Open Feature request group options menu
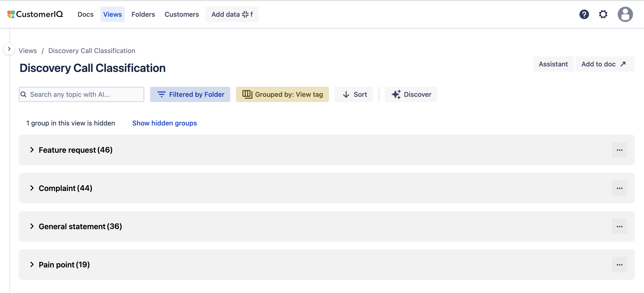Image resolution: width=644 pixels, height=293 pixels. click(619, 150)
